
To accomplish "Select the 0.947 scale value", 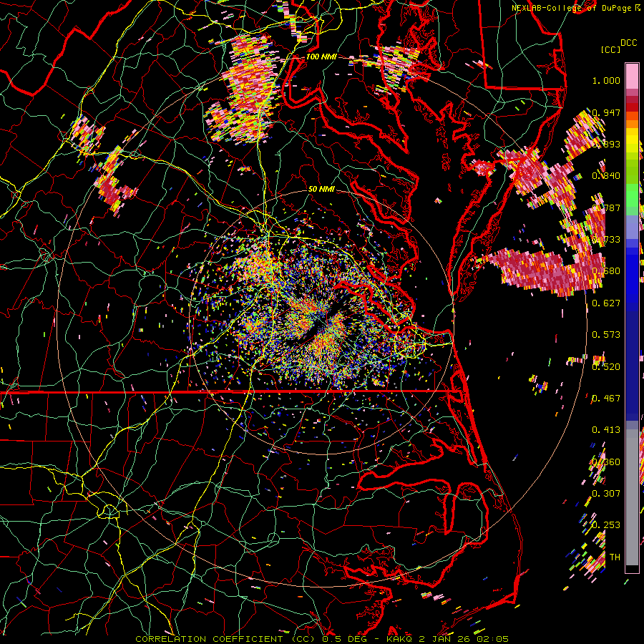I will click(606, 112).
